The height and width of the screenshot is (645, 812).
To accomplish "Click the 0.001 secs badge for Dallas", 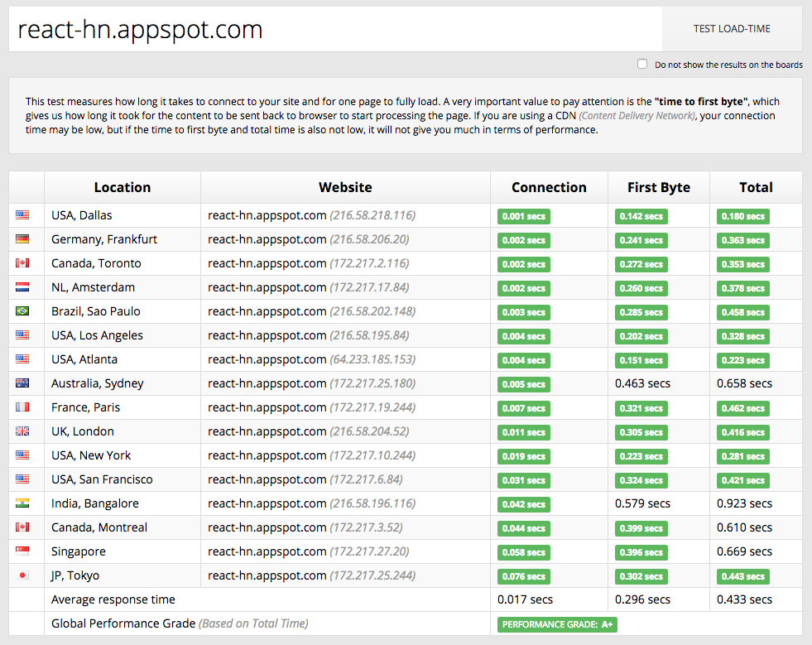I will coord(523,216).
